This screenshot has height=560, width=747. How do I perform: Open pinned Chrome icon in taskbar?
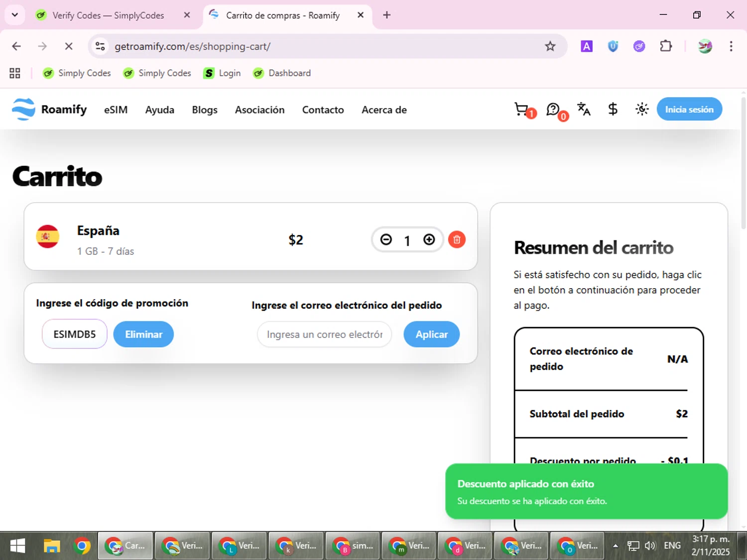click(82, 546)
